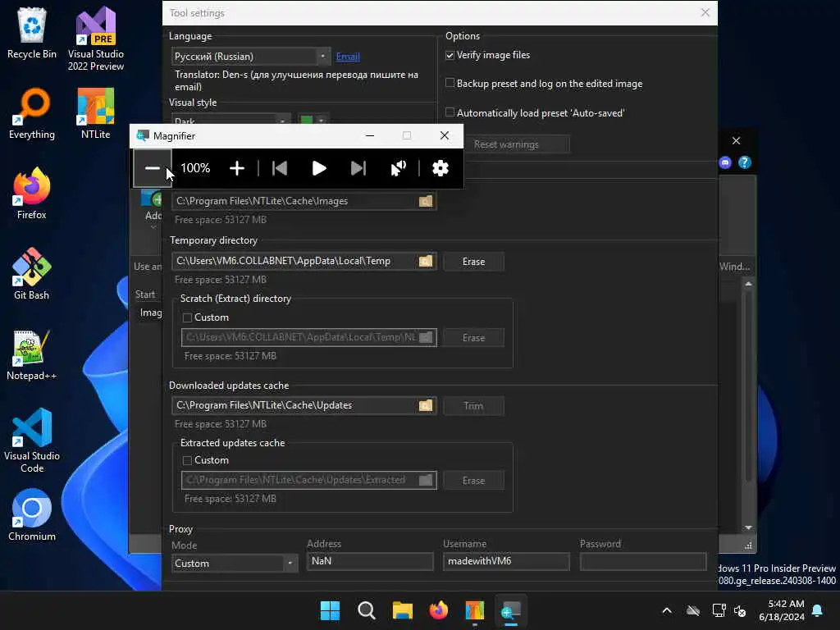Start Magnifier reading with Play button
The width and height of the screenshot is (840, 630).
[x=319, y=168]
